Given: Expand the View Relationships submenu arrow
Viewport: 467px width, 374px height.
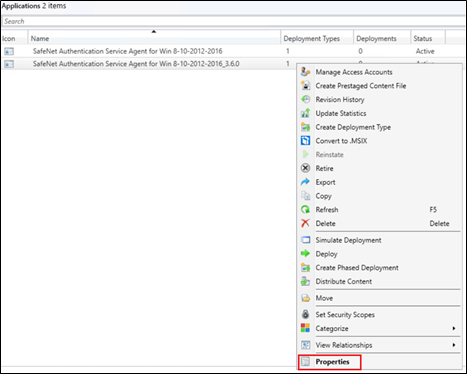Looking at the screenshot, I should point(454,345).
